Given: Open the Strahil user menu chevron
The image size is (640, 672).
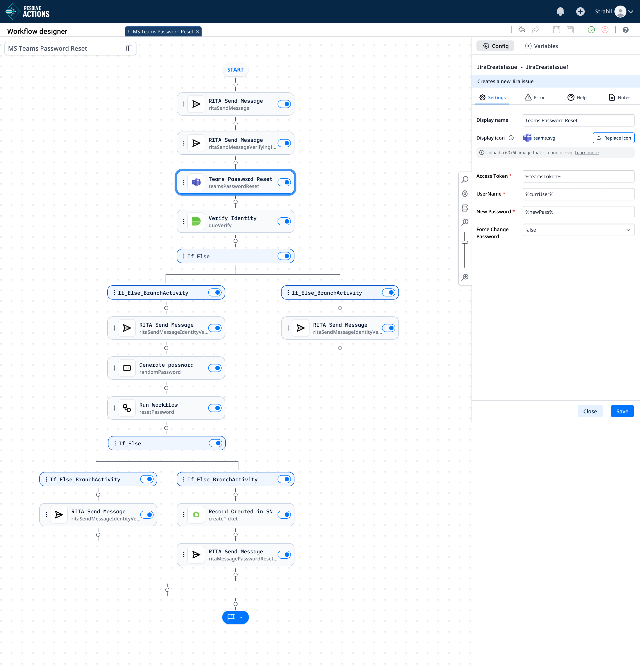Looking at the screenshot, I should (631, 12).
